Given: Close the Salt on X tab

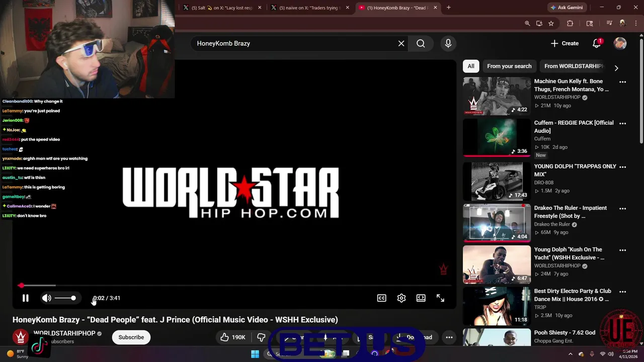Looking at the screenshot, I should click(260, 8).
